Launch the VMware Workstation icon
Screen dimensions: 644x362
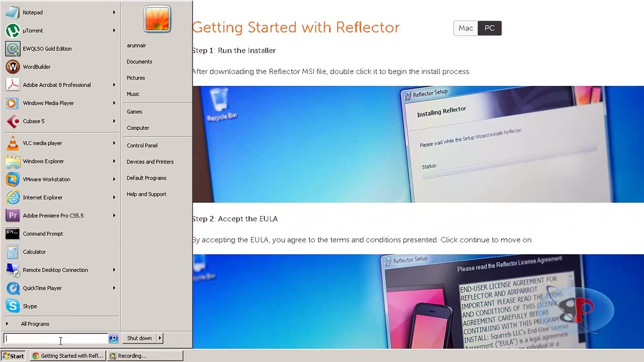coord(13,179)
